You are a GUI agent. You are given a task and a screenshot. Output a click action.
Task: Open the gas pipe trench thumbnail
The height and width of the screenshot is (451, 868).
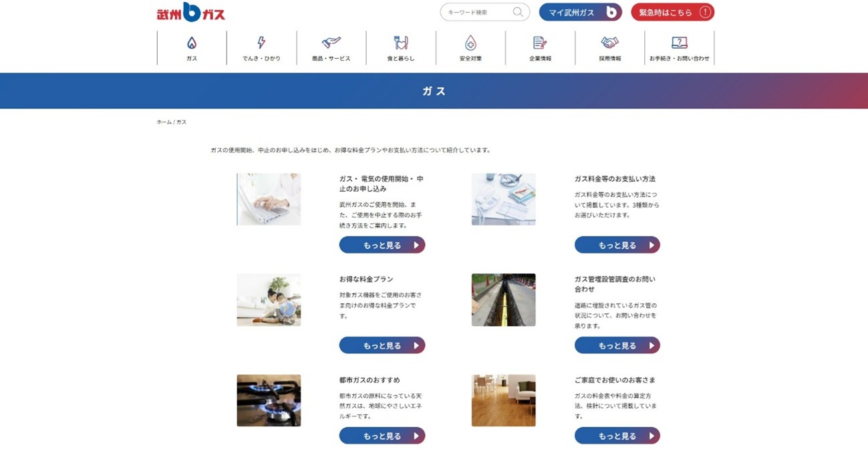pos(503,300)
